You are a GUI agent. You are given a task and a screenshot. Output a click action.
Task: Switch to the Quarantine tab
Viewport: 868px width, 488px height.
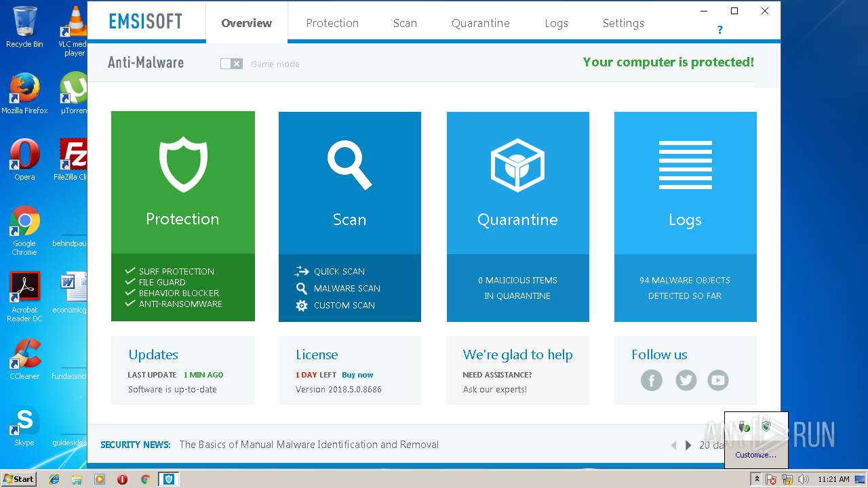[481, 23]
